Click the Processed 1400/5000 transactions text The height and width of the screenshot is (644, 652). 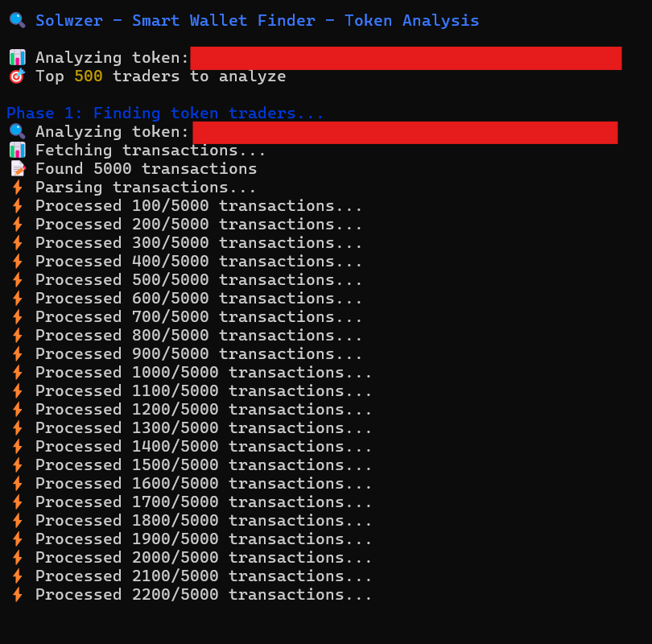pyautogui.click(x=204, y=446)
